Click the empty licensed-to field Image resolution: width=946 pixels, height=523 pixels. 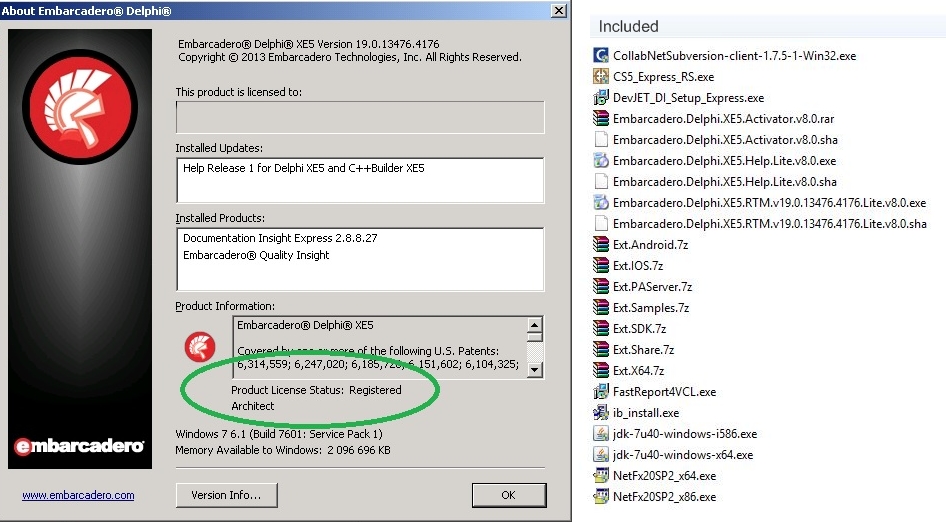point(360,117)
